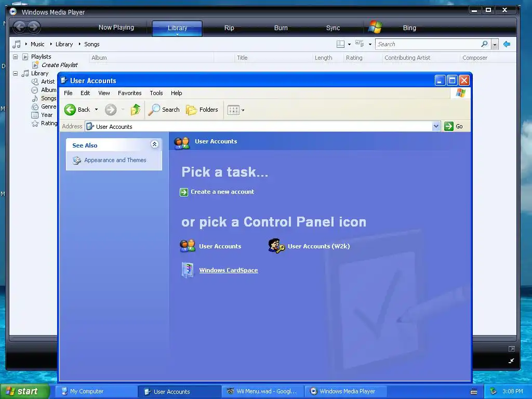Open Appearance and Themes link
The height and width of the screenshot is (399, 532).
click(x=115, y=160)
